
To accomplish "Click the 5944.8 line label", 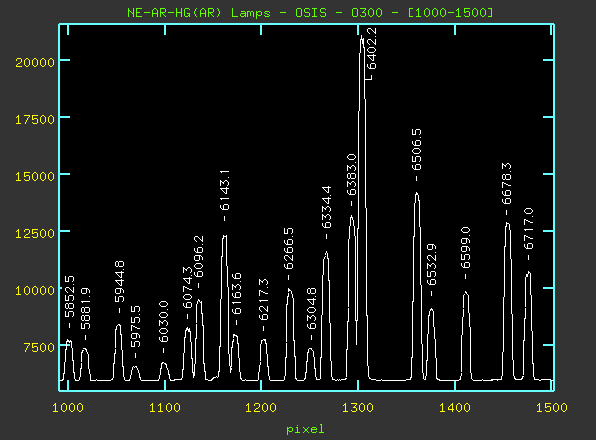I will (x=119, y=282).
